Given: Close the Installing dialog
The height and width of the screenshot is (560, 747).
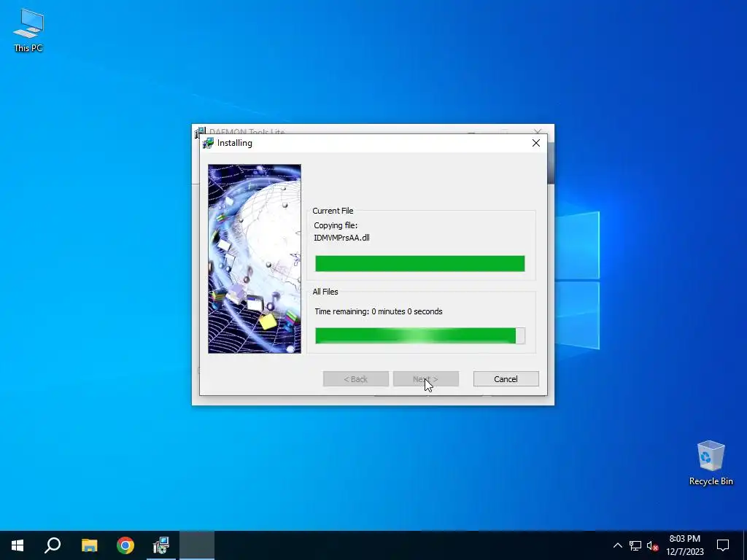Looking at the screenshot, I should 536,143.
